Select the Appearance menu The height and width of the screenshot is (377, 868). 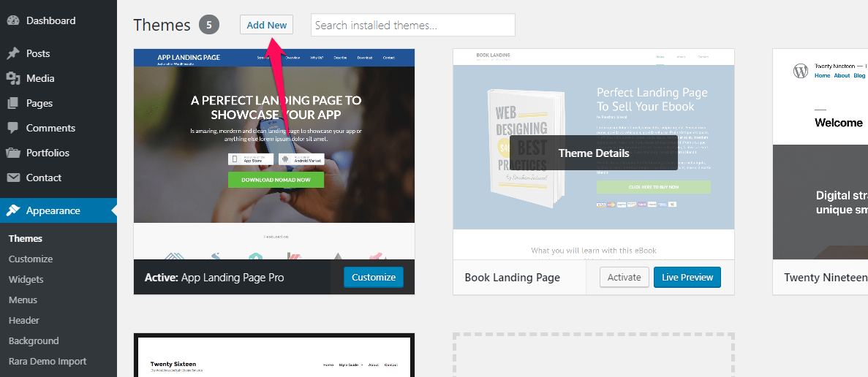59,210
